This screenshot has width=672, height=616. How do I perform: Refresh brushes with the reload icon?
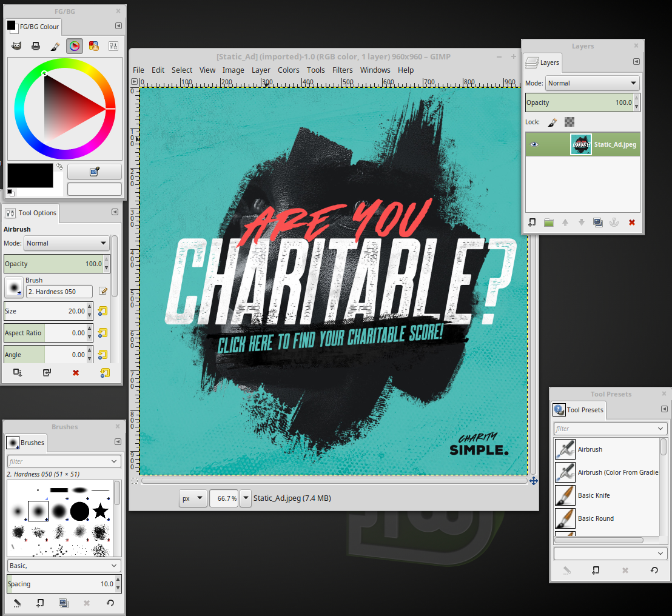(x=110, y=603)
